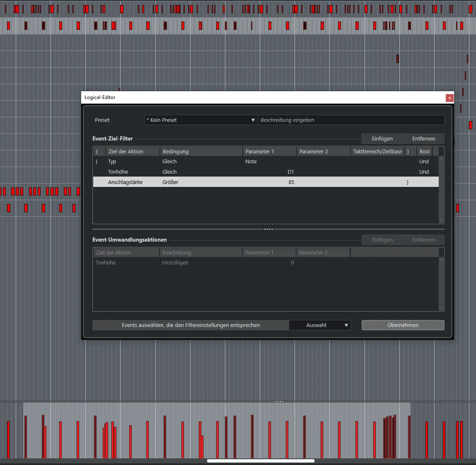The height and width of the screenshot is (465, 476).
Task: Click Tonhöhe in the Event-Umwandlungsaktionen list
Action: pos(106,262)
